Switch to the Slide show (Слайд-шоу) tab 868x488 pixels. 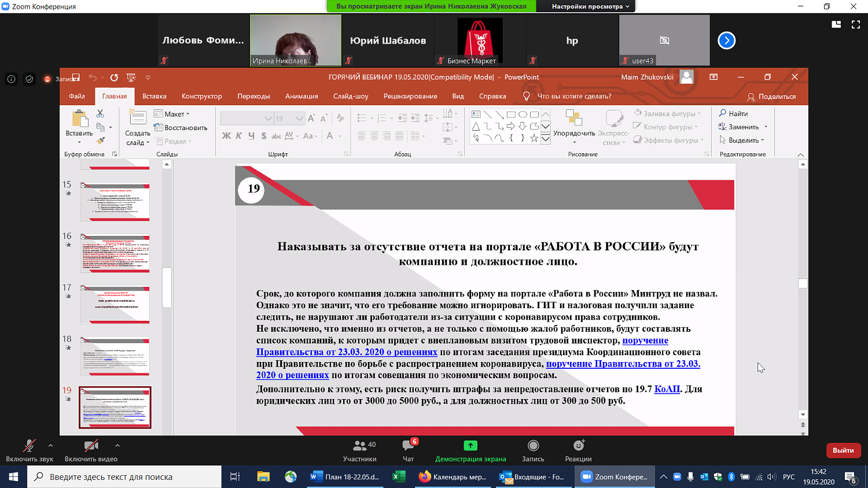pos(351,96)
